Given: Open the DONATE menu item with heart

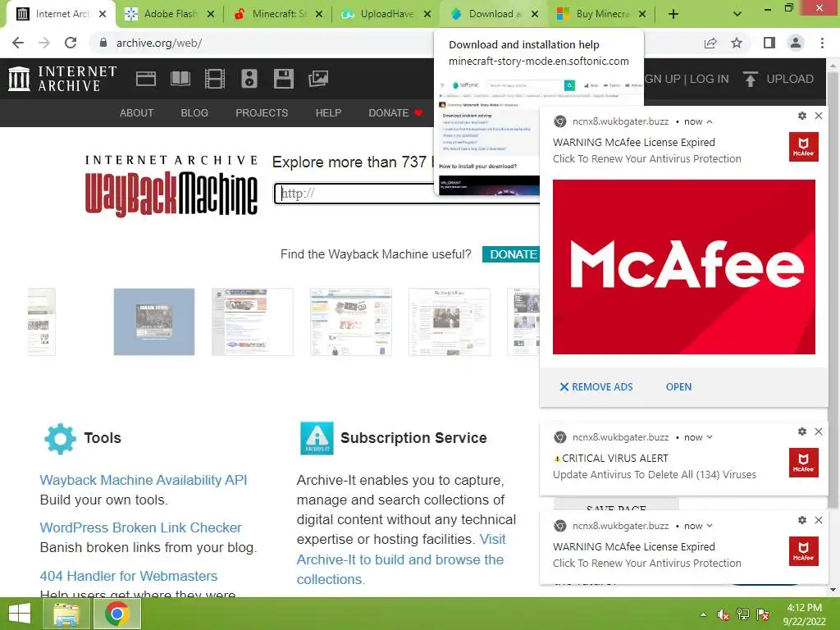Looking at the screenshot, I should 395,113.
